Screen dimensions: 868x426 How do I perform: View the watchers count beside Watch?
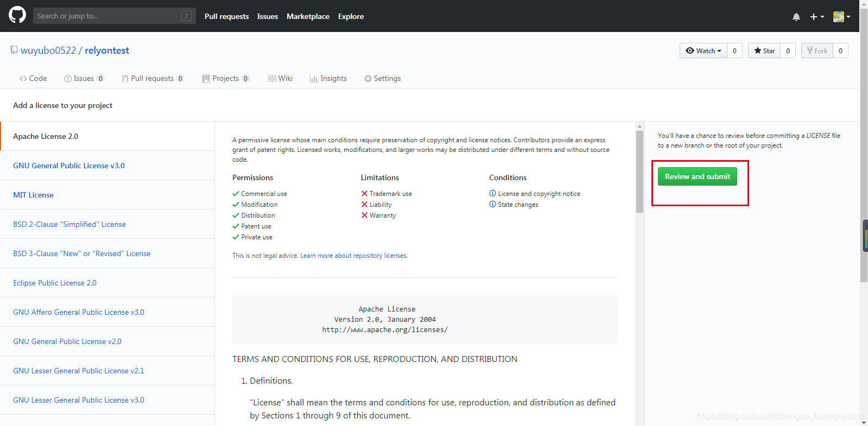(x=734, y=50)
